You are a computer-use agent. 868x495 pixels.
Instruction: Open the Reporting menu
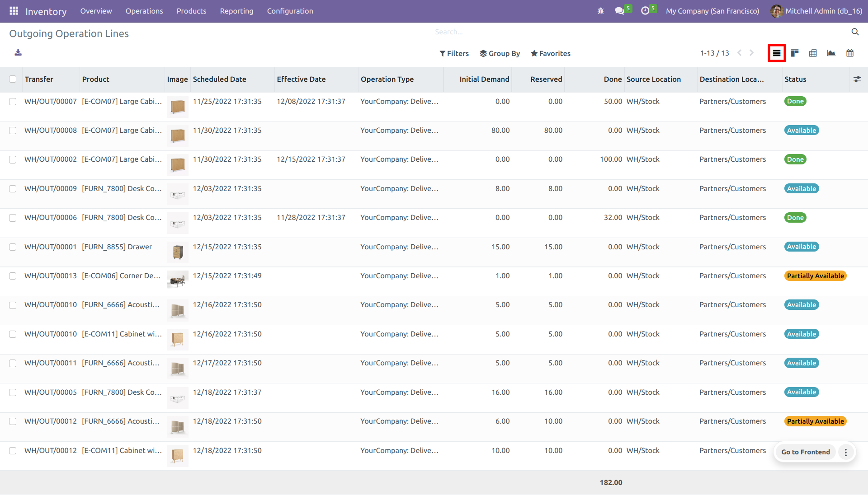tap(236, 11)
